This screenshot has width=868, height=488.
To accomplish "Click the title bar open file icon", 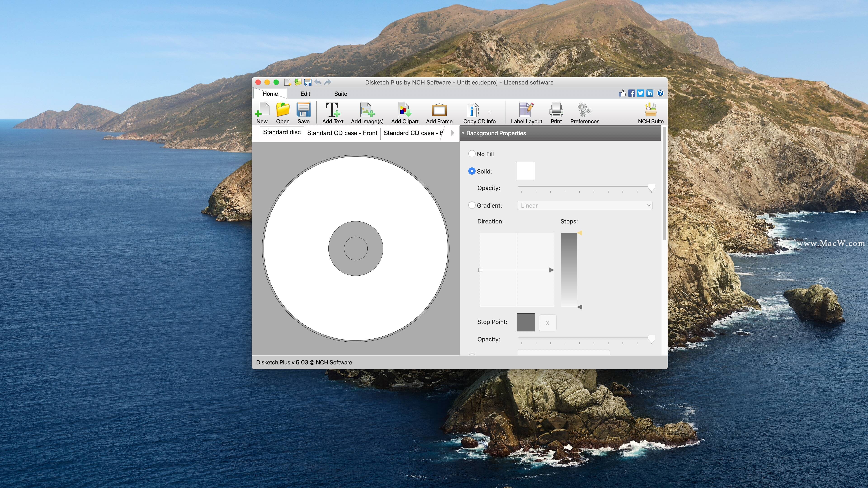I will pos(298,82).
